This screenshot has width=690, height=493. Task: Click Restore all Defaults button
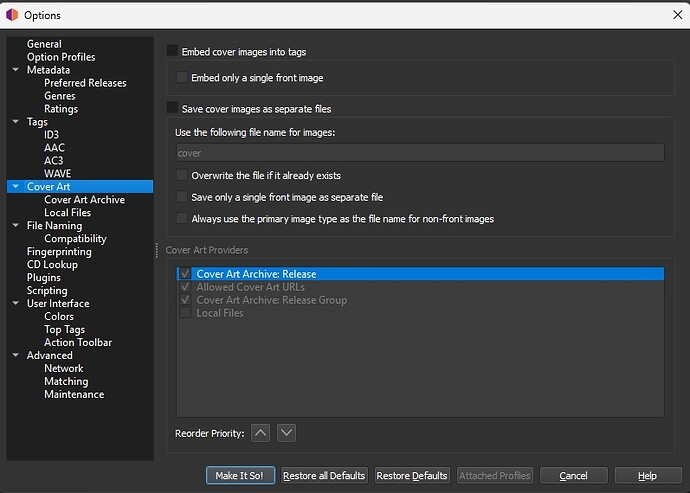pyautogui.click(x=324, y=475)
